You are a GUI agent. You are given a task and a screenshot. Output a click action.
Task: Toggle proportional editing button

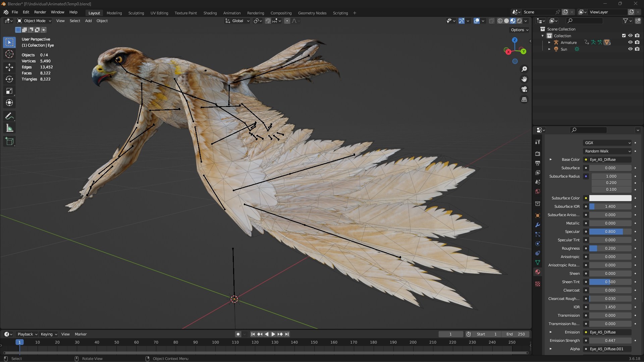coord(287,21)
